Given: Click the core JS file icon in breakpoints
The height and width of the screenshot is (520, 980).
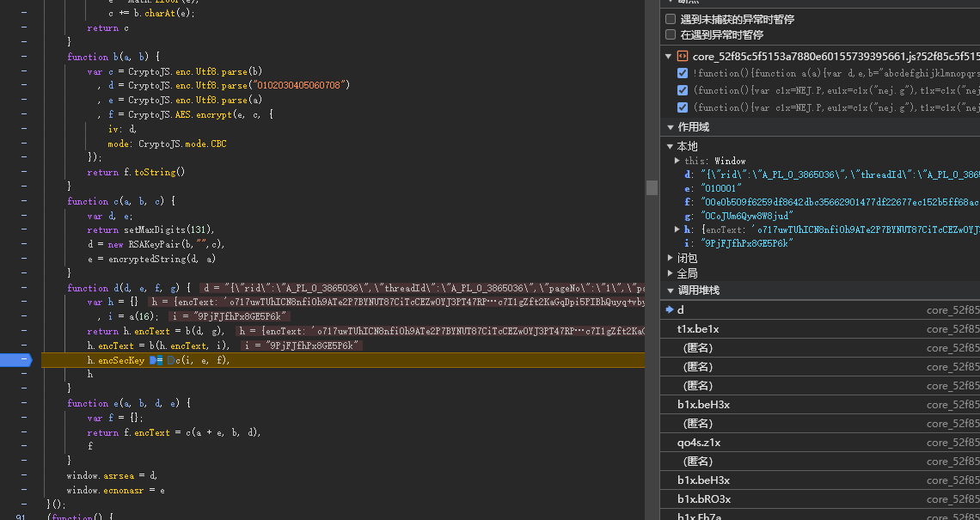Looking at the screenshot, I should tap(683, 56).
